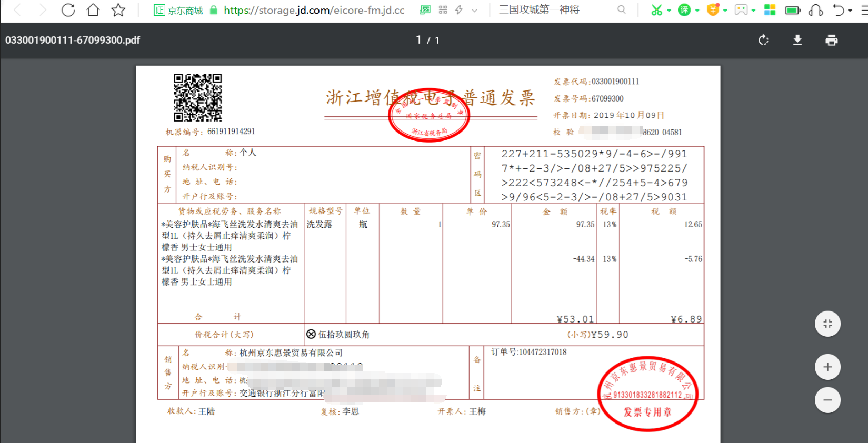Print the PDF invoice
868x443 pixels.
pos(832,40)
